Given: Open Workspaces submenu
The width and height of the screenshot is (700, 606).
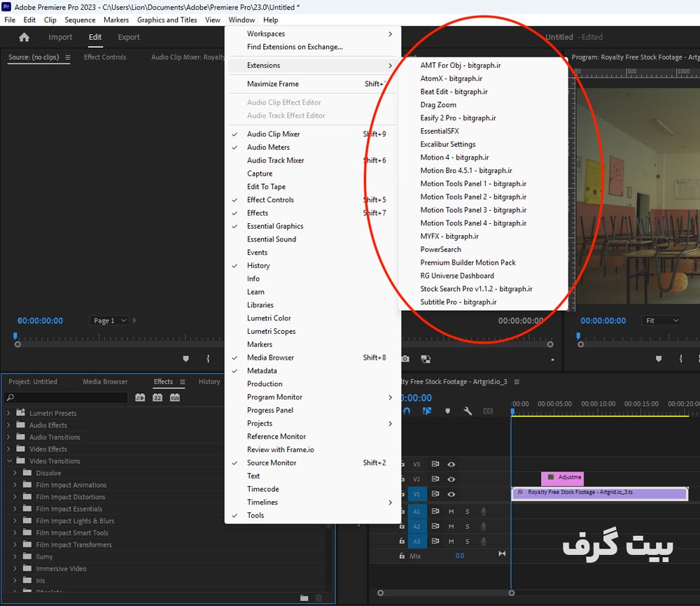Looking at the screenshot, I should pos(311,34).
